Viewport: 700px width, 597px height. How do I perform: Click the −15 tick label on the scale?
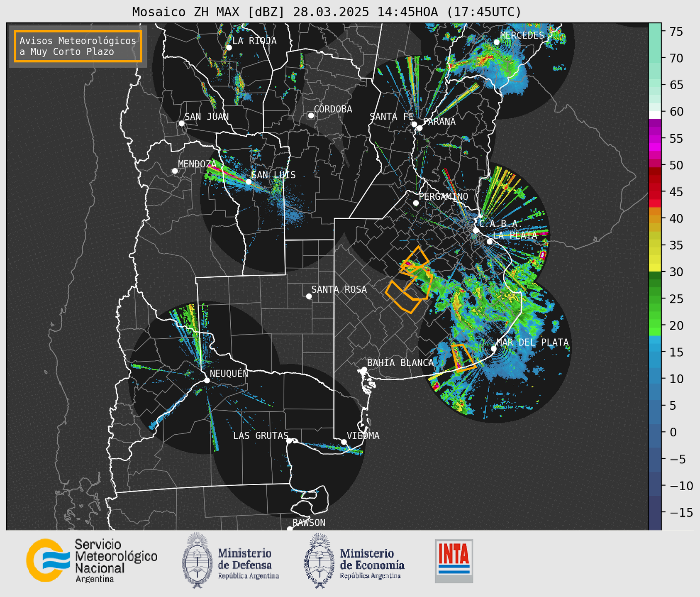[x=681, y=512]
